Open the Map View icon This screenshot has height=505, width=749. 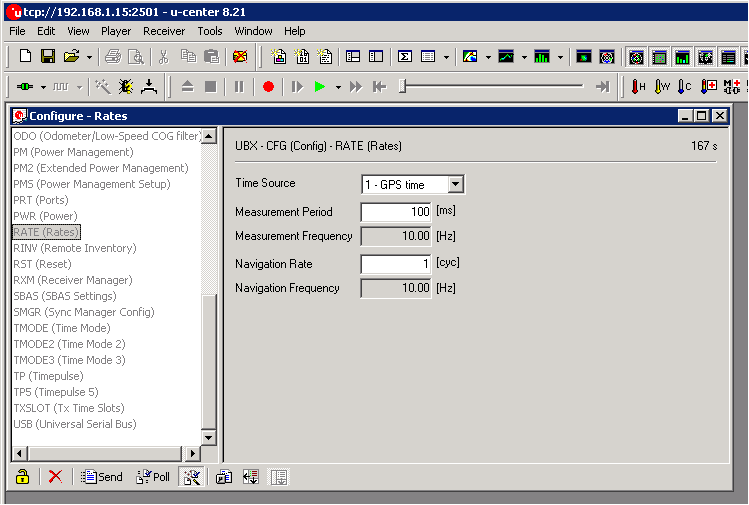tap(470, 56)
